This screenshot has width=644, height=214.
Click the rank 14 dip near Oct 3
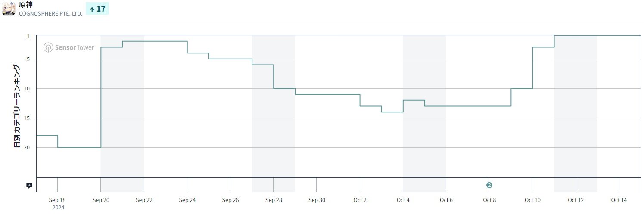(x=392, y=112)
